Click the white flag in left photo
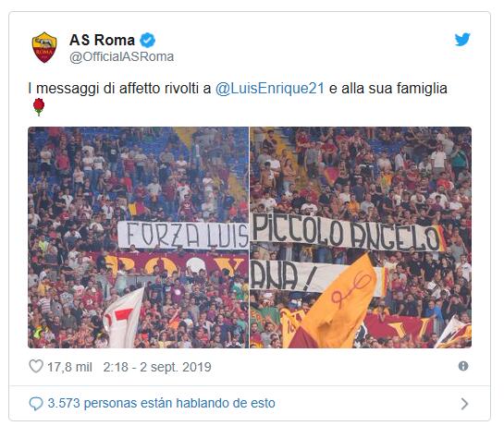This screenshot has height=426, width=504. pos(124,318)
